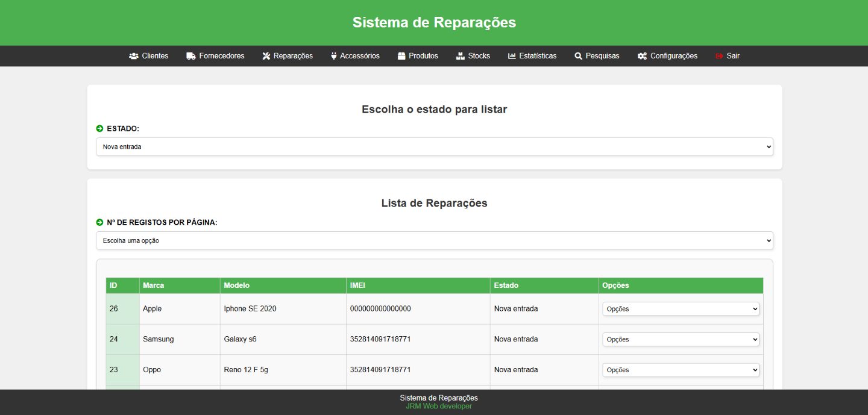Click the Fornecedores truck icon
This screenshot has width=868, height=415.
(x=191, y=56)
